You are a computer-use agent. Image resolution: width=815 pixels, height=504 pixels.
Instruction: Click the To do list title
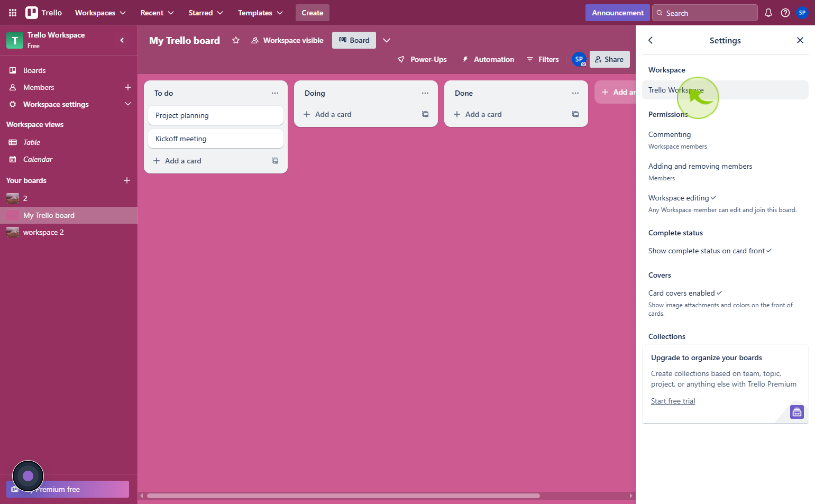163,93
